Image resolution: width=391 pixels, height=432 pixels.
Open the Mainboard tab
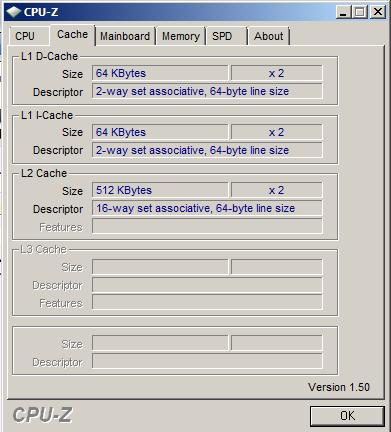tap(125, 36)
